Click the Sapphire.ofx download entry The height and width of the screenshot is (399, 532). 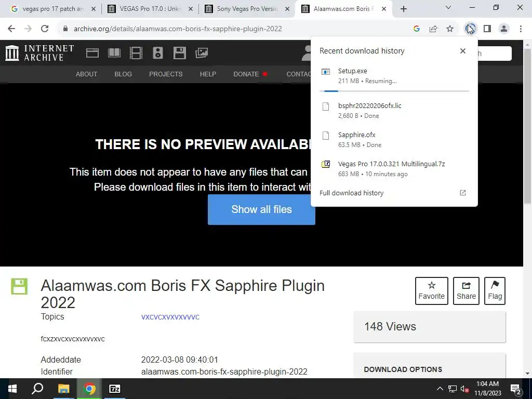394,140
